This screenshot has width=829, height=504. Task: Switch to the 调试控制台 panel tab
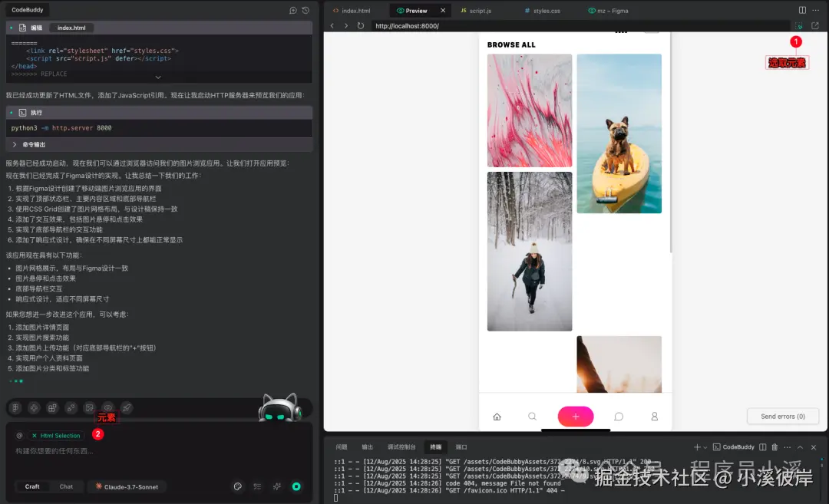coord(401,447)
